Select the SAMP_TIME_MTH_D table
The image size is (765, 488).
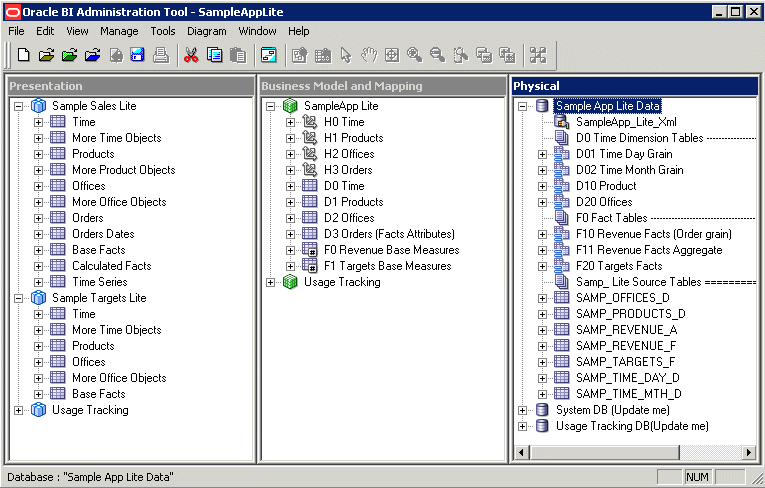click(628, 394)
